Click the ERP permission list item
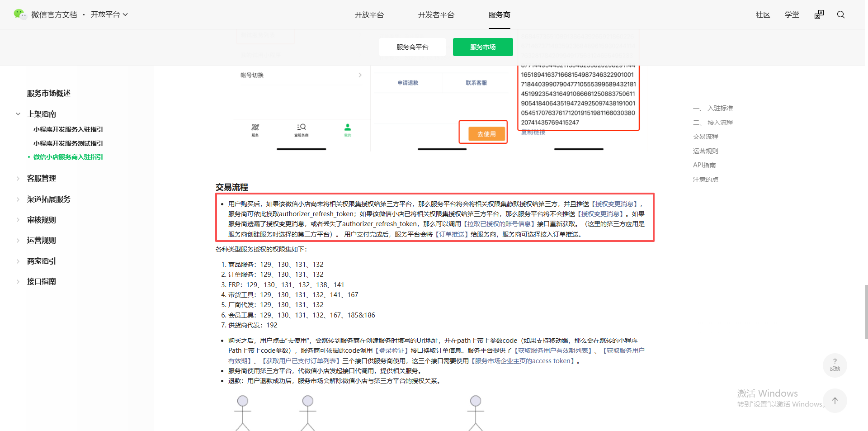The width and height of the screenshot is (868, 431). tap(286, 285)
